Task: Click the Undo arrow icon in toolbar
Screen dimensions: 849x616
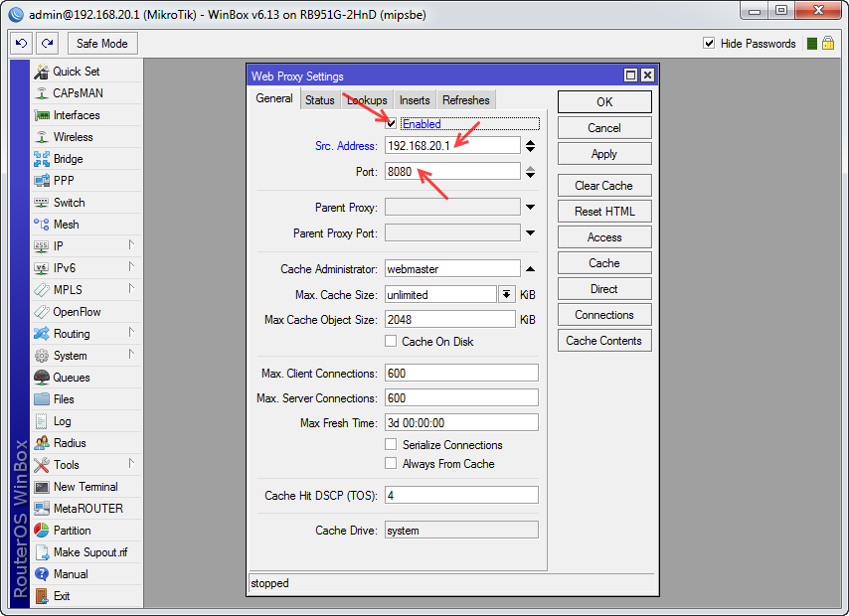Action: point(21,44)
